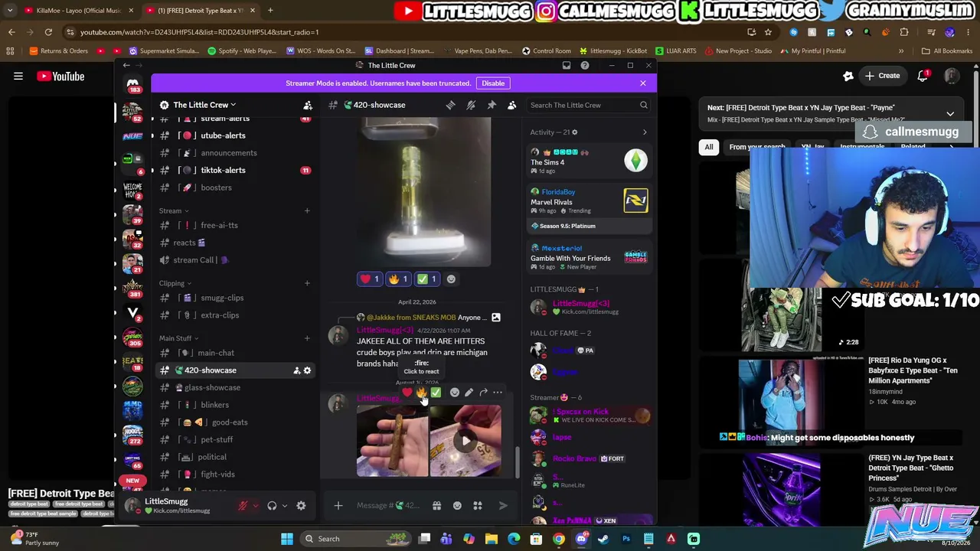980x551 pixels.
Task: Play the video attachment in the message
Action: point(465,441)
